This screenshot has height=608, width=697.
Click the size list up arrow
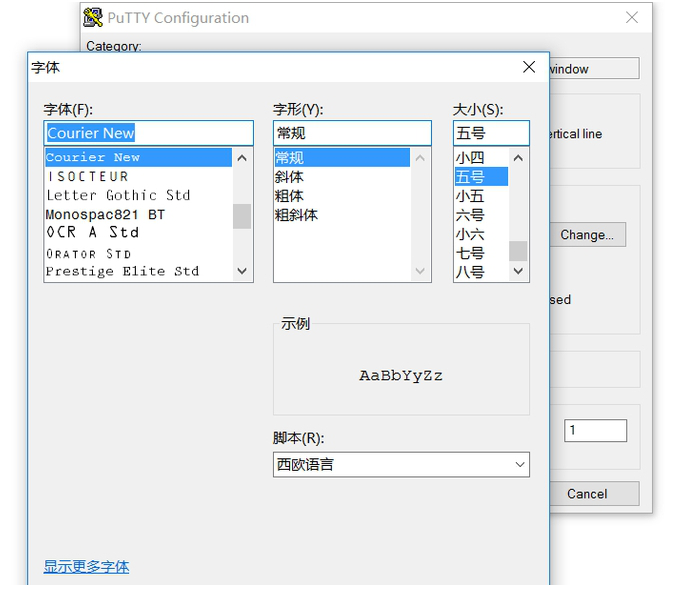518,158
